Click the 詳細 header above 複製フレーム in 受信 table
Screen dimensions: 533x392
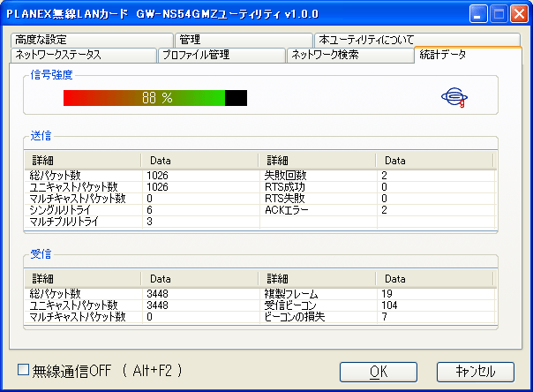tap(317, 279)
